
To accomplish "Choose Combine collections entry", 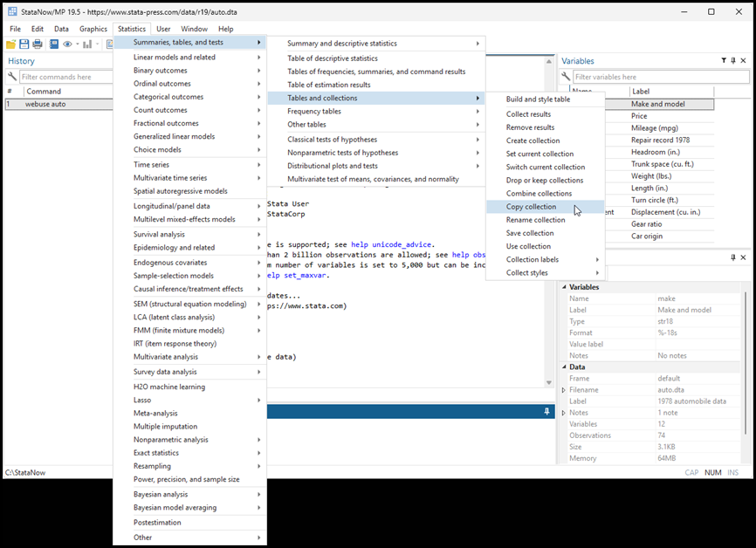I will coord(545,193).
